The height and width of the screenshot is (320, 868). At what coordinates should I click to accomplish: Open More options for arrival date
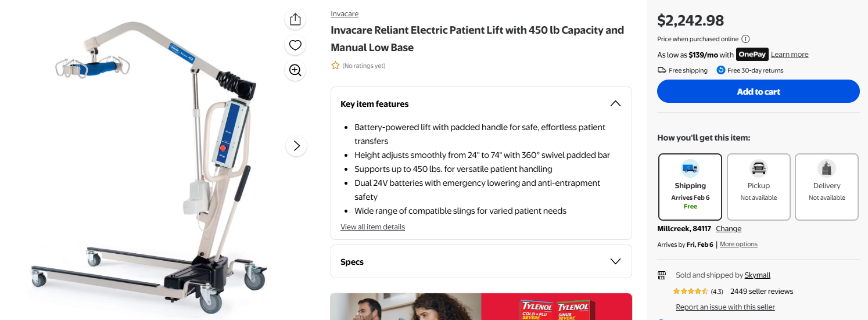(738, 245)
